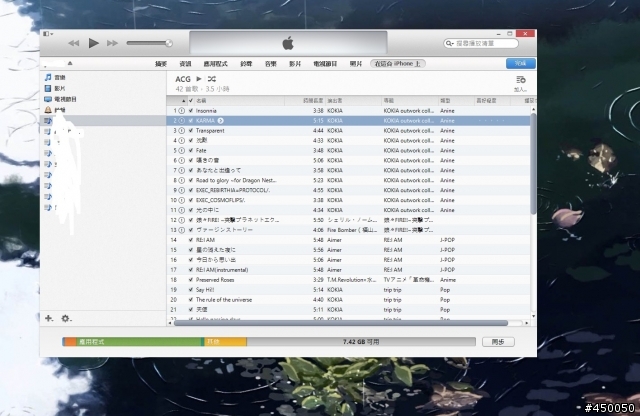Screen dimensions: 640x416
Task: Toggle sort order with the header sort arrow
Action: (x=183, y=100)
